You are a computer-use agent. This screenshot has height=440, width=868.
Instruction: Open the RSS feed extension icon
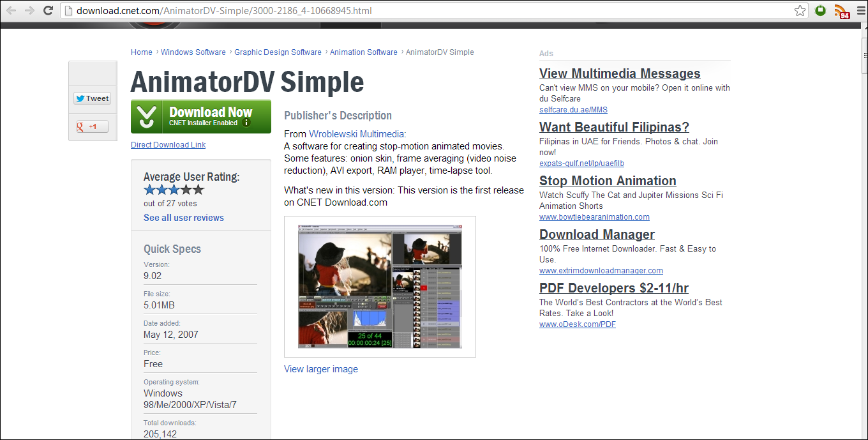click(x=842, y=11)
